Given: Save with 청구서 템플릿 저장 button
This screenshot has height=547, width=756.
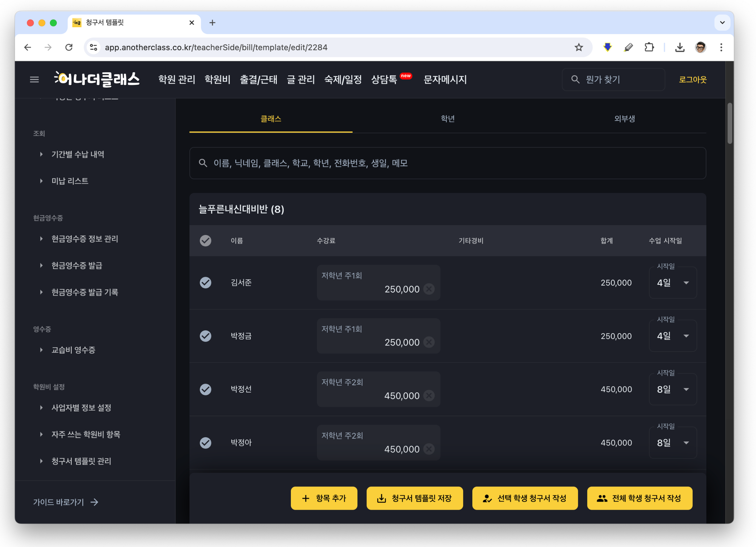Looking at the screenshot, I should point(415,498).
